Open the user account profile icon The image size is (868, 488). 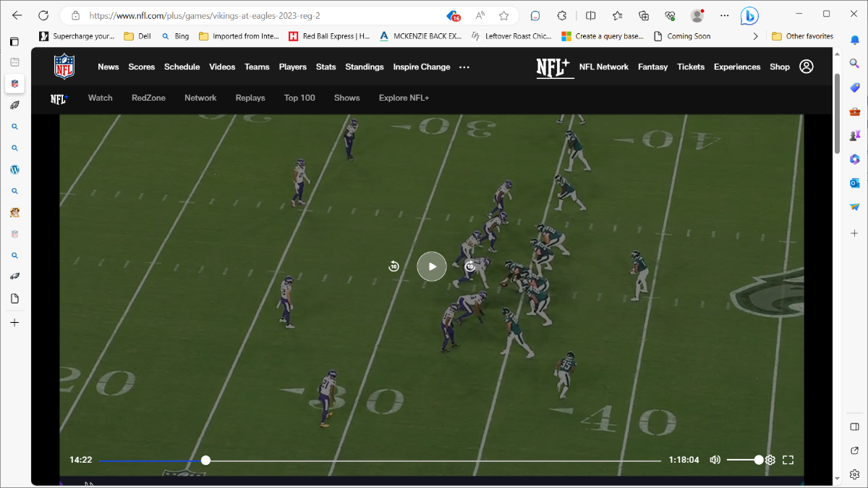[807, 67]
